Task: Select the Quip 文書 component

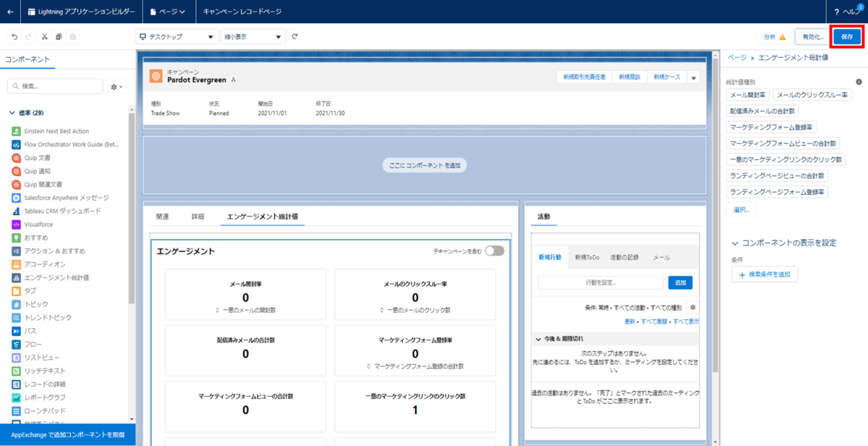Action: pos(31,158)
